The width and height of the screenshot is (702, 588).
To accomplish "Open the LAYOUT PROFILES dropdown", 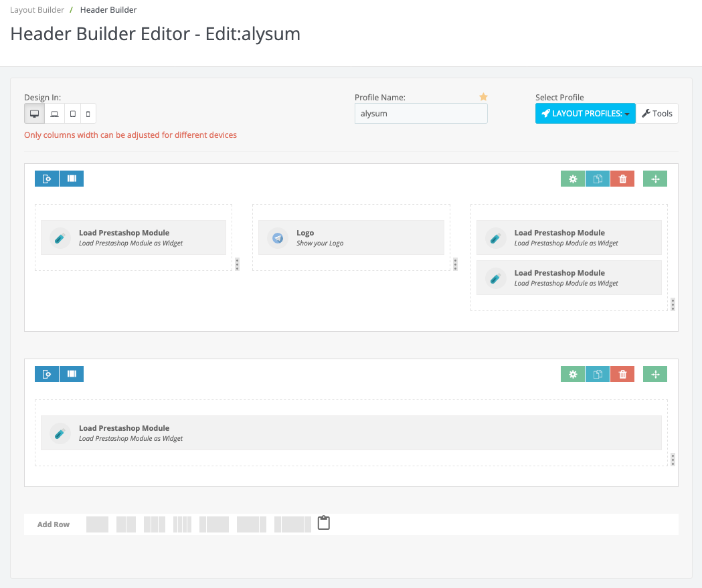I will (585, 114).
